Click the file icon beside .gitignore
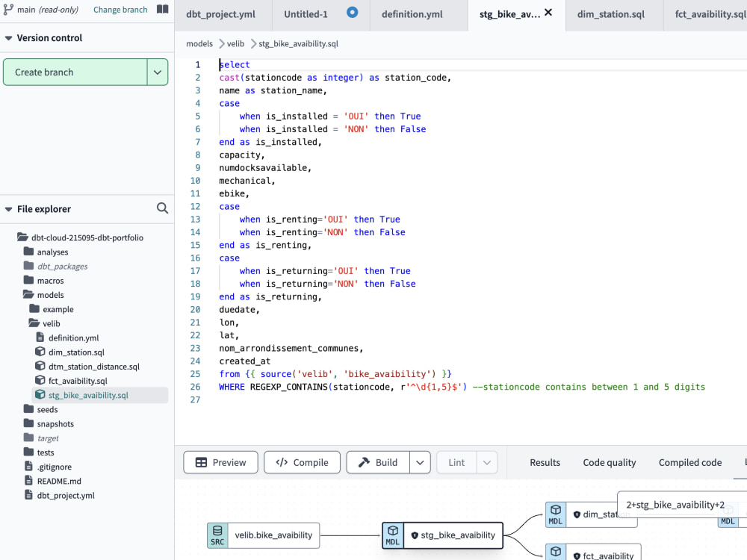 [x=28, y=466]
